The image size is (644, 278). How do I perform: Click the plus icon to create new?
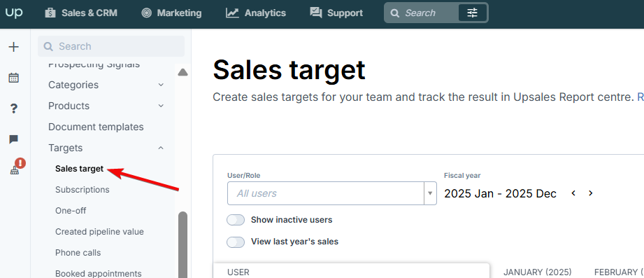14,47
